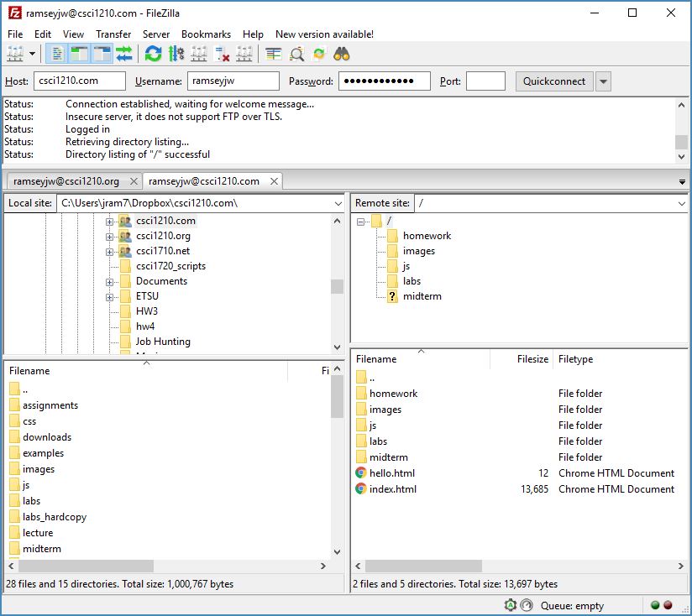The width and height of the screenshot is (692, 616).
Task: Toggle the local directory tree display
Action: [80, 55]
